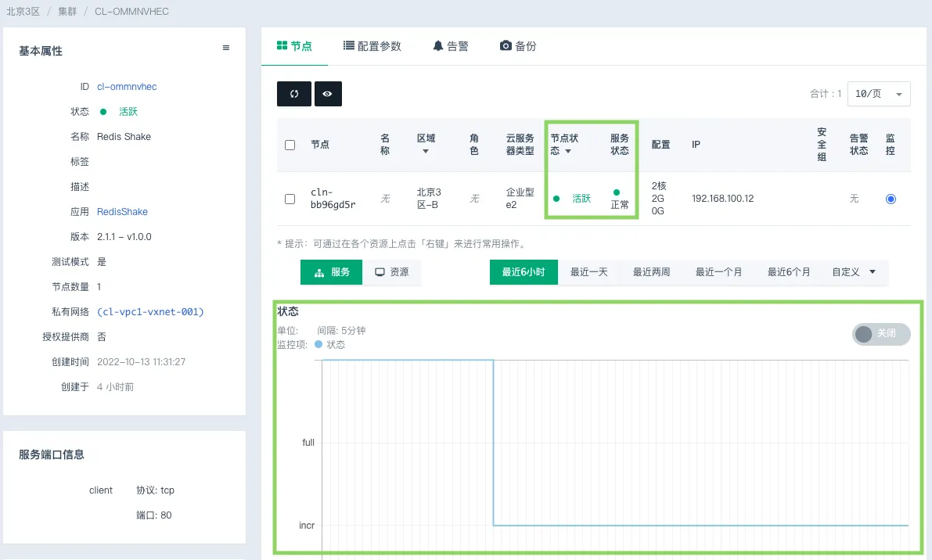Open the RedisShake application link

122,212
